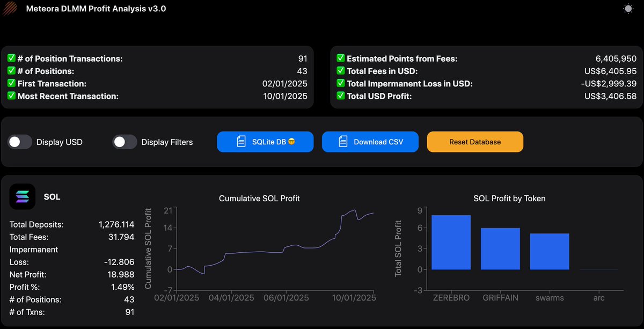
Task: Click the swarms profit bar
Action: pyautogui.click(x=550, y=251)
